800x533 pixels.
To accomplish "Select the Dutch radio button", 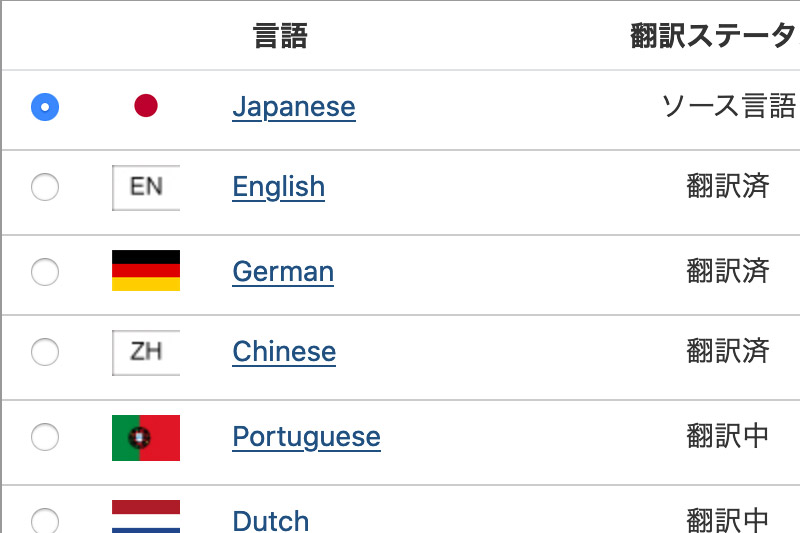I will pyautogui.click(x=45, y=520).
